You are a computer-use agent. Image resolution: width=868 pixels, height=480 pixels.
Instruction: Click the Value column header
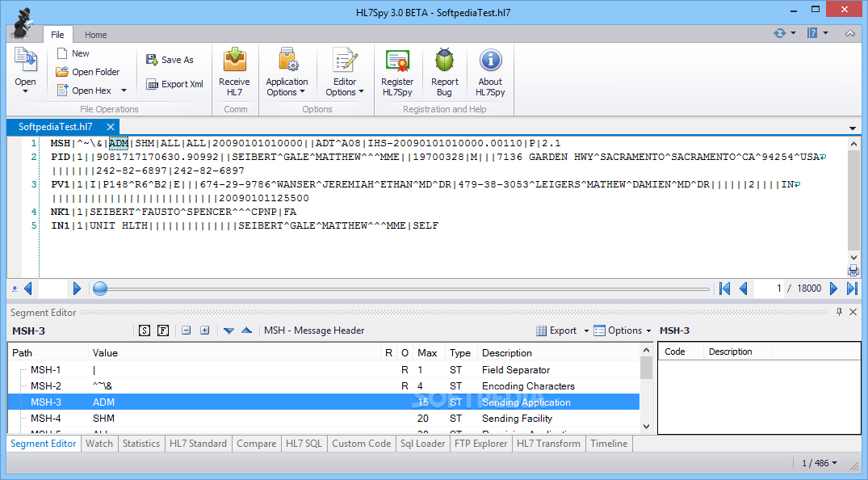coord(235,352)
